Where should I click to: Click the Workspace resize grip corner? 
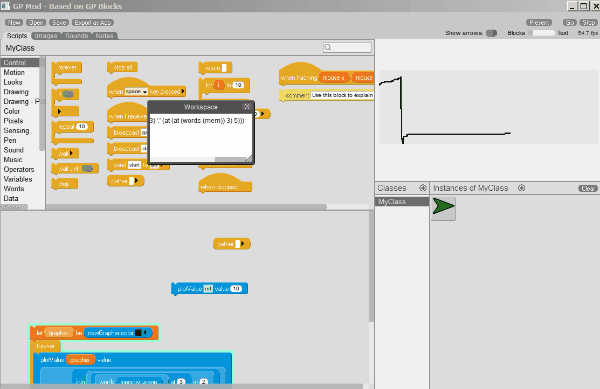click(249, 159)
